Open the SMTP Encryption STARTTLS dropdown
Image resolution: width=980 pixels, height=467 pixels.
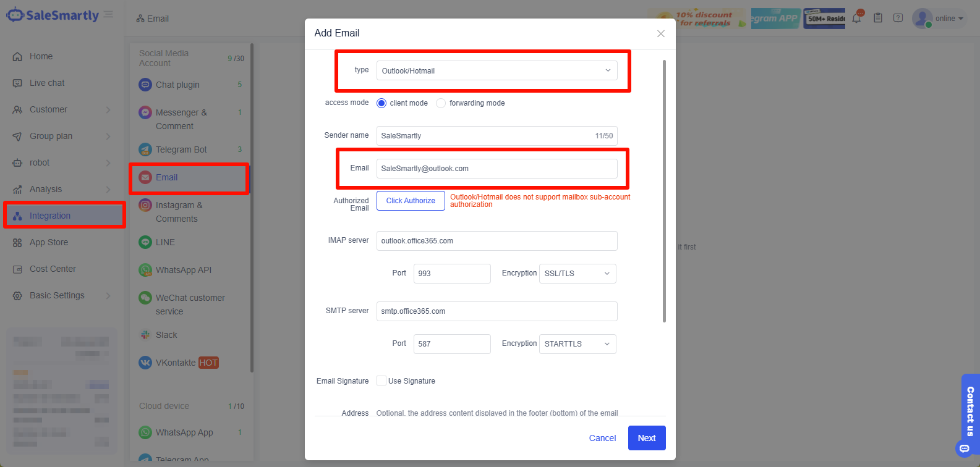click(x=577, y=343)
